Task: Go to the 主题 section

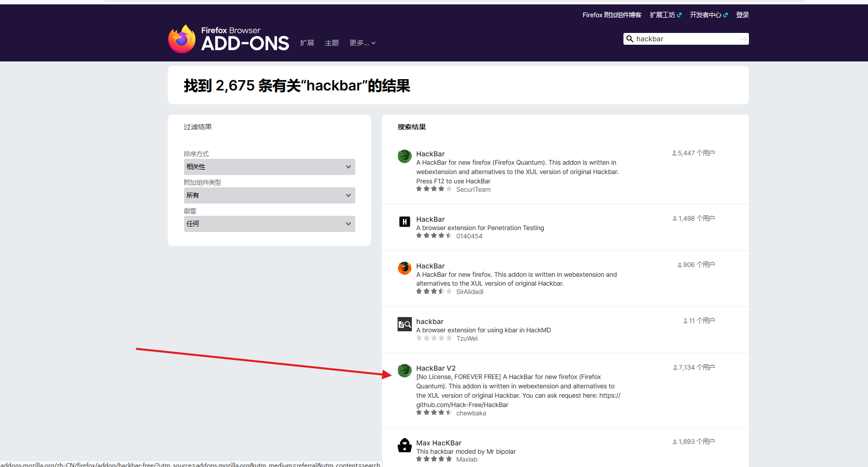Action: (x=332, y=43)
